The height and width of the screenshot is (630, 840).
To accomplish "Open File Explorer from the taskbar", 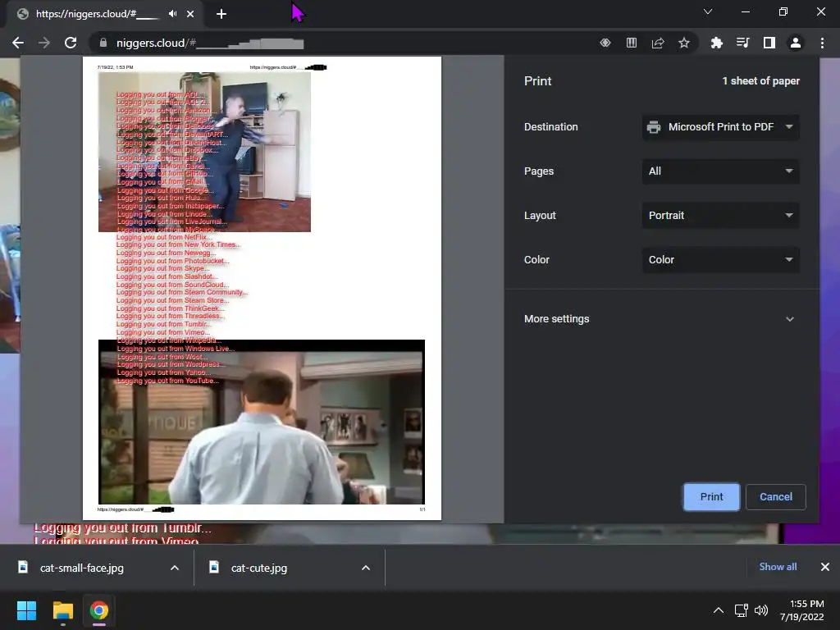I will (62, 610).
